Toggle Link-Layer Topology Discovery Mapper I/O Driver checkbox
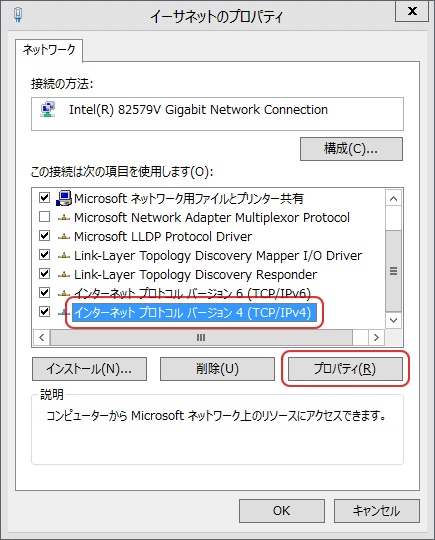Image resolution: width=435 pixels, height=540 pixels. [44, 255]
